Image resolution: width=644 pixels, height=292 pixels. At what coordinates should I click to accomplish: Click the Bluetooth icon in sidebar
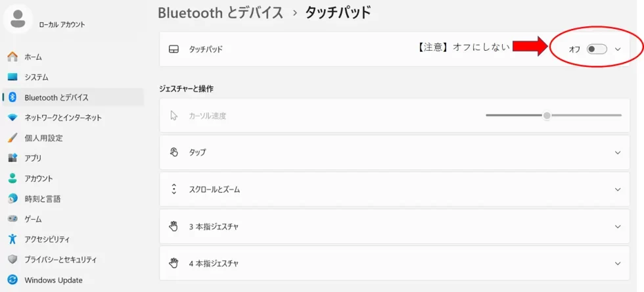coord(12,97)
